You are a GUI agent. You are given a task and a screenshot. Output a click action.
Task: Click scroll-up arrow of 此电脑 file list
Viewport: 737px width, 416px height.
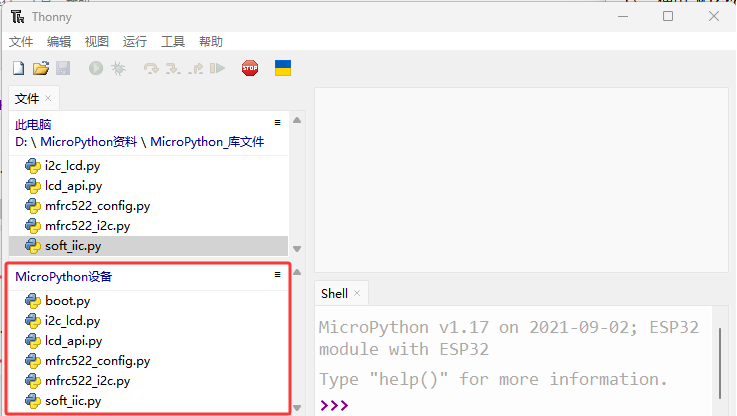pos(297,120)
